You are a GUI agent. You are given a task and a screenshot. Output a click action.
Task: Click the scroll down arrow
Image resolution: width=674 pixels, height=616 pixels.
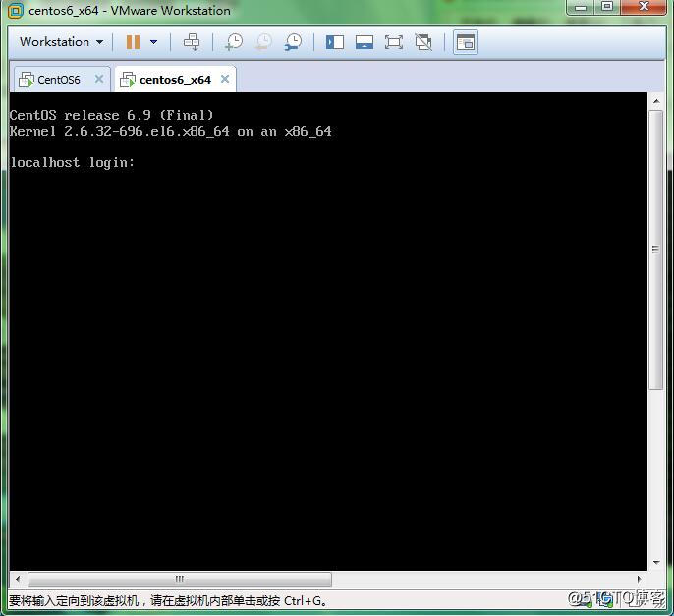coord(656,562)
